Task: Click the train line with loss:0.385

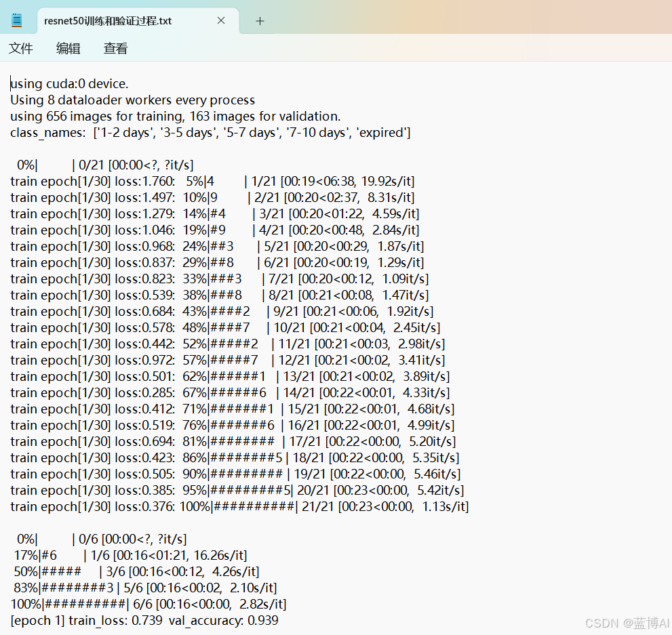Action: 237,490
